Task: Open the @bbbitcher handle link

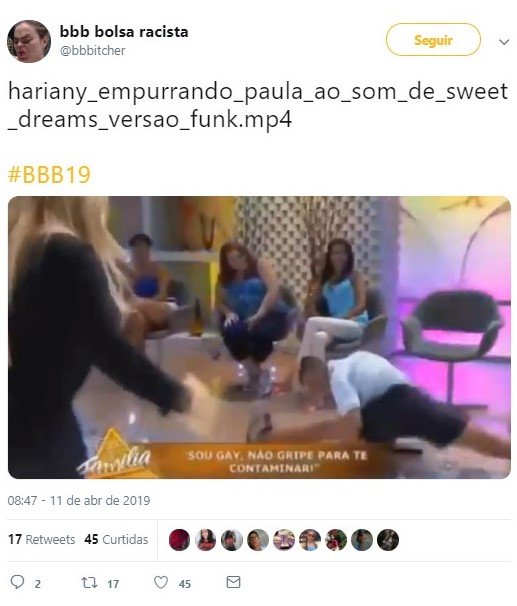Action: coord(92,51)
